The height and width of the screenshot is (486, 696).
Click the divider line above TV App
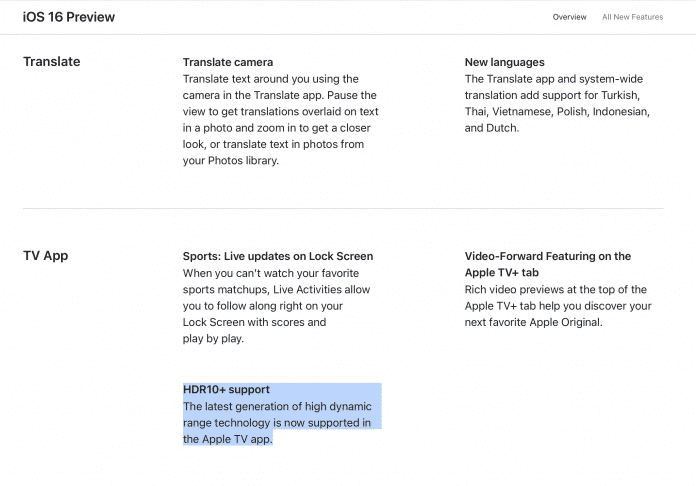343,208
